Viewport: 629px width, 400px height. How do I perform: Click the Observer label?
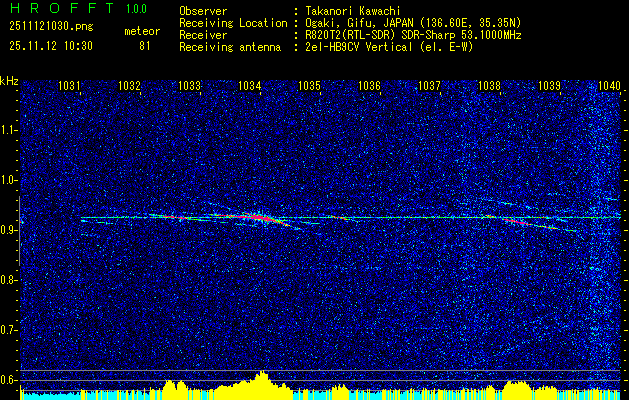pos(203,11)
